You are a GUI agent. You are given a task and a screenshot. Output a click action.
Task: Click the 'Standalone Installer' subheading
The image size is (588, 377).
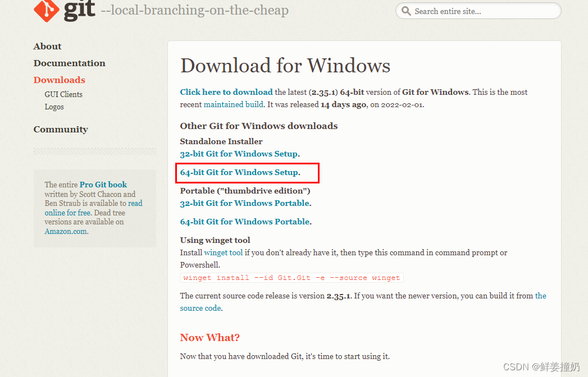221,141
